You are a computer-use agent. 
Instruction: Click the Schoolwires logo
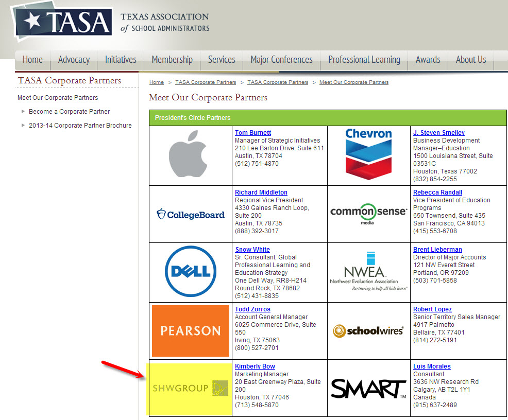368,330
